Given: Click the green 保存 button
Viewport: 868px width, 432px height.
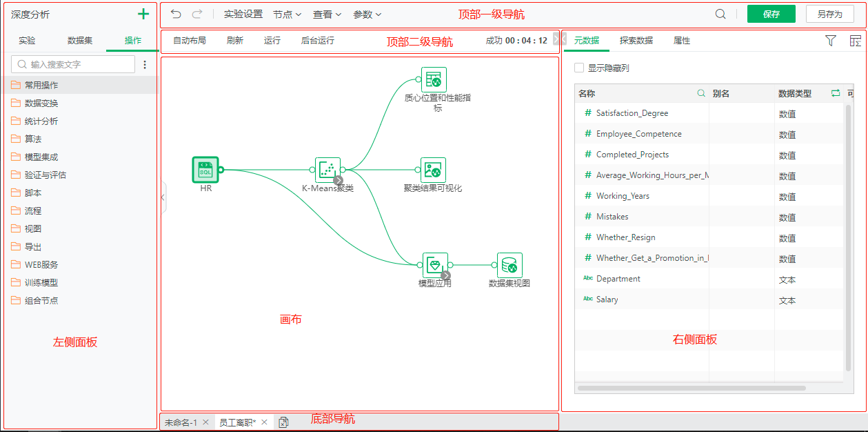Looking at the screenshot, I should pos(771,14).
